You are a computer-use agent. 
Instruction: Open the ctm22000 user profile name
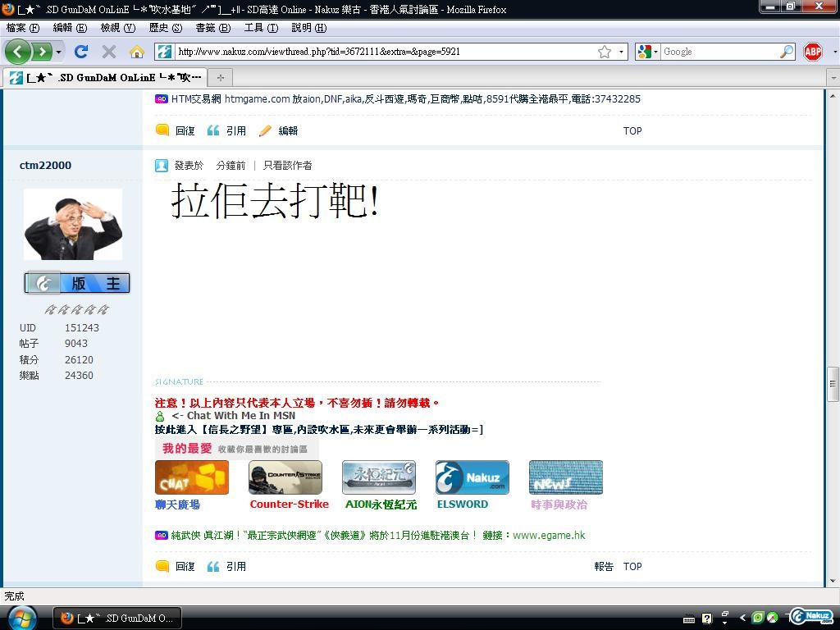click(45, 165)
